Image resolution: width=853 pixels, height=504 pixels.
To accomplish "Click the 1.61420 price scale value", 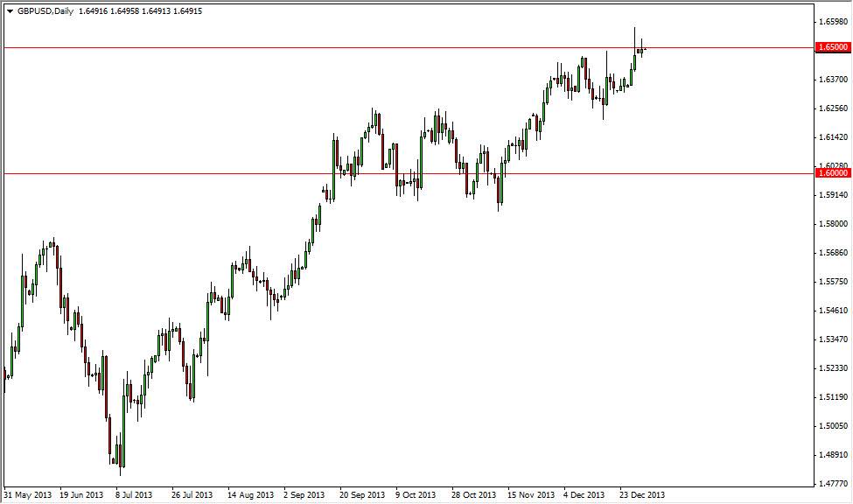I will [833, 137].
